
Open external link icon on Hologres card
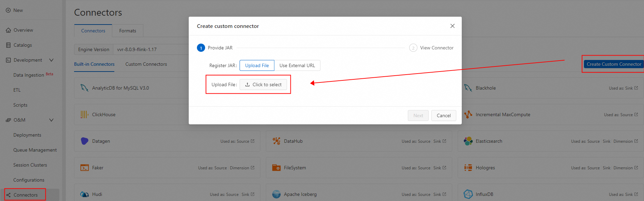pyautogui.click(x=636, y=168)
